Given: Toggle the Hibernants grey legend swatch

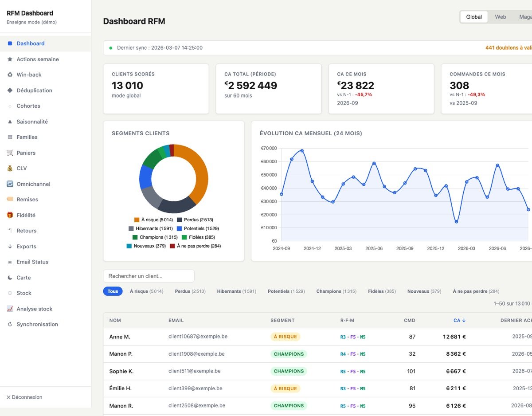Looking at the screenshot, I should pyautogui.click(x=131, y=228).
